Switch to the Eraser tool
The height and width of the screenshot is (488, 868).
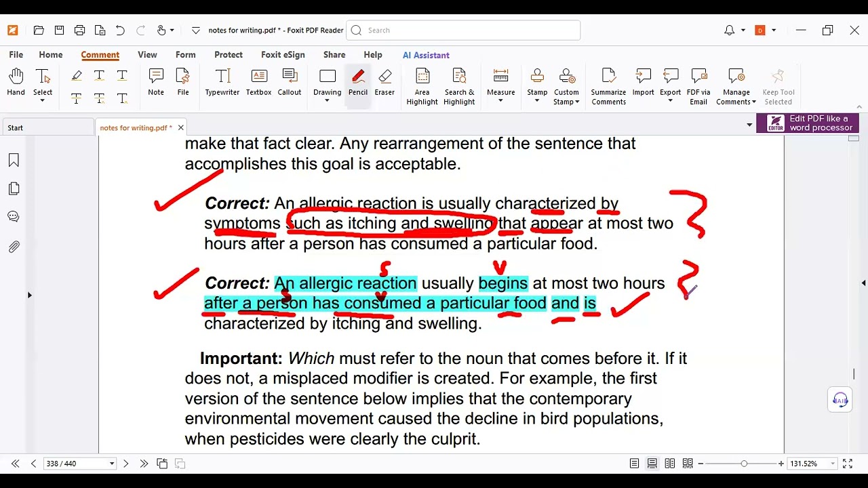(384, 83)
